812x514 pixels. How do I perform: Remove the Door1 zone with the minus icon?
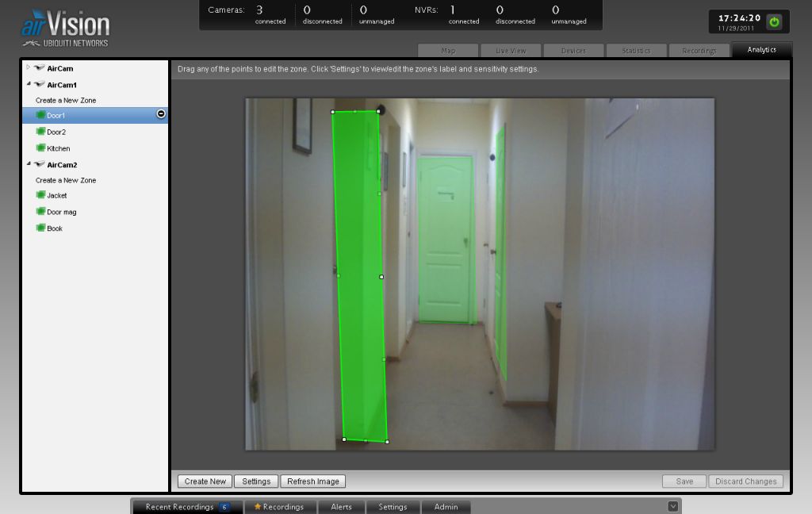(x=161, y=115)
